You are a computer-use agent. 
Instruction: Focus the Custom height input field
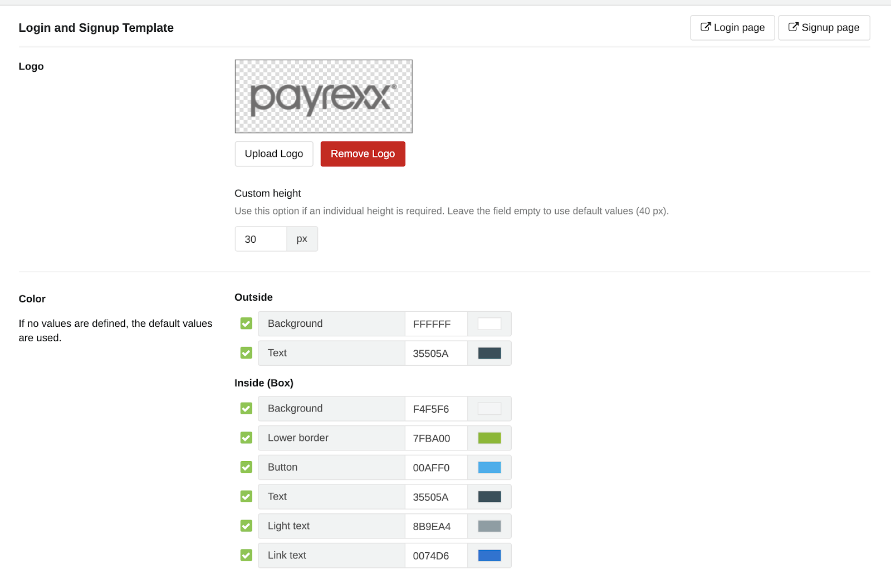point(261,239)
